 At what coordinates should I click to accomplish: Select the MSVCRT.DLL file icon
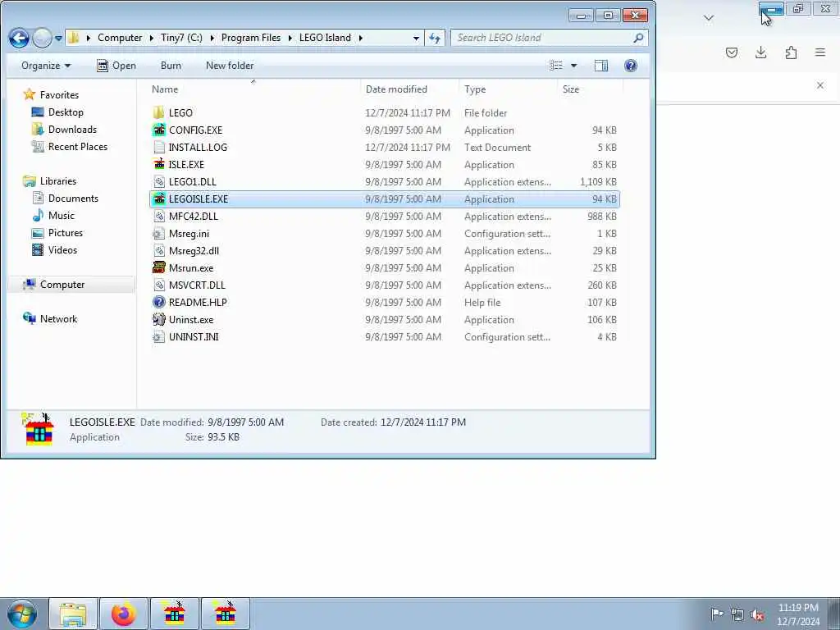pyautogui.click(x=158, y=285)
